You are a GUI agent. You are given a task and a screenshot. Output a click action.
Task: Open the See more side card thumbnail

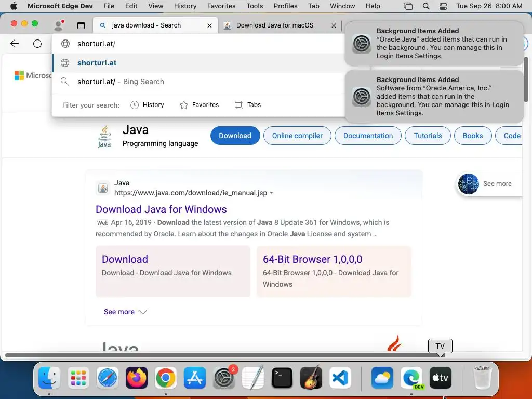(x=468, y=184)
